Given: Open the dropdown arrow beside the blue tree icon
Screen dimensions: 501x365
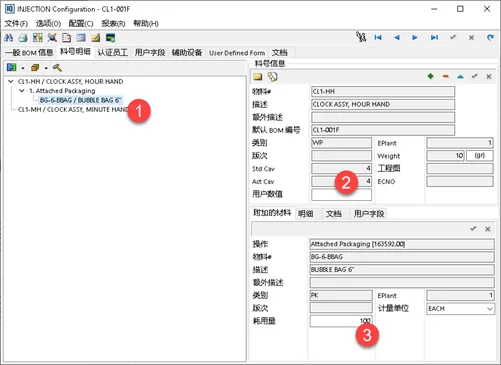Looking at the screenshot, I should tap(23, 68).
